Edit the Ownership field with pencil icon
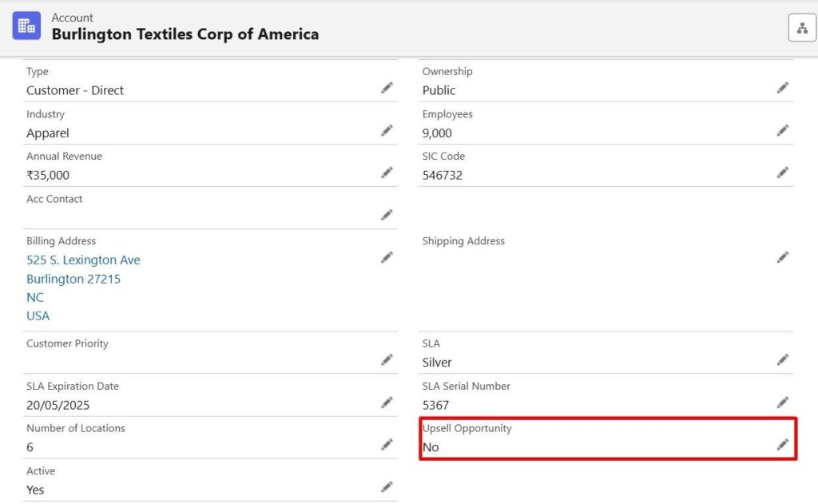 [x=783, y=88]
